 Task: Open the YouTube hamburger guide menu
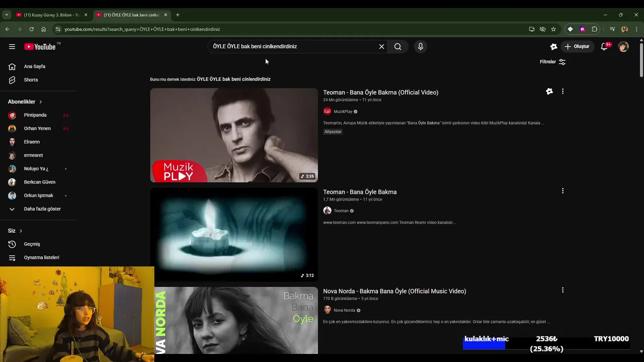[x=12, y=46]
